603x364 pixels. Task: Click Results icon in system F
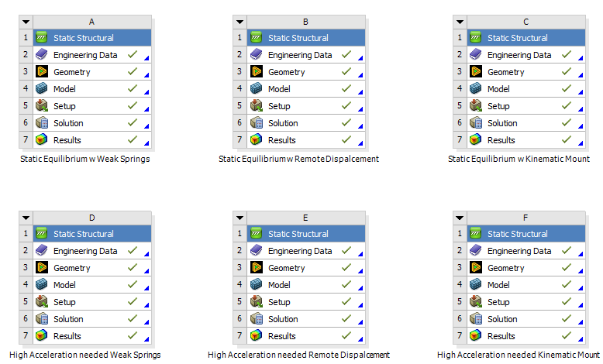coord(476,336)
